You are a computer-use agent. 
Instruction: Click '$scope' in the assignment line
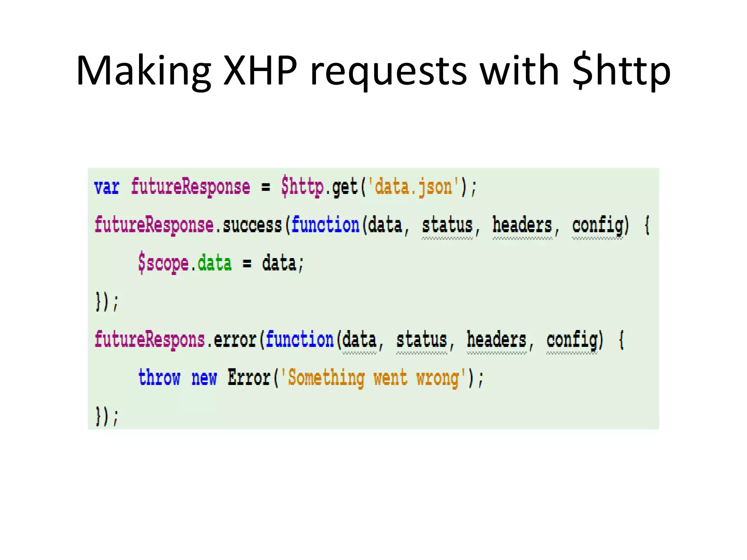[x=163, y=263]
